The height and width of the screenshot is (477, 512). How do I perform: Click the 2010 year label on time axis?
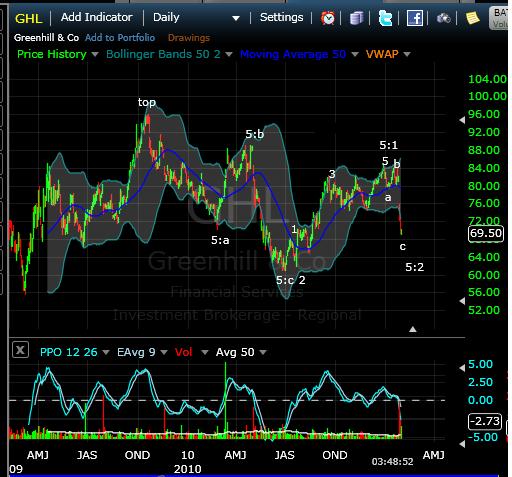pos(187,469)
